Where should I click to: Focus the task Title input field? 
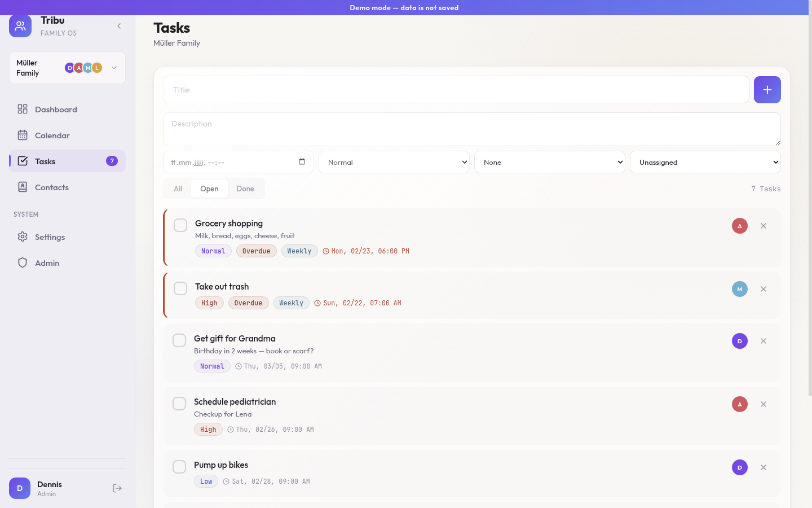click(x=456, y=90)
